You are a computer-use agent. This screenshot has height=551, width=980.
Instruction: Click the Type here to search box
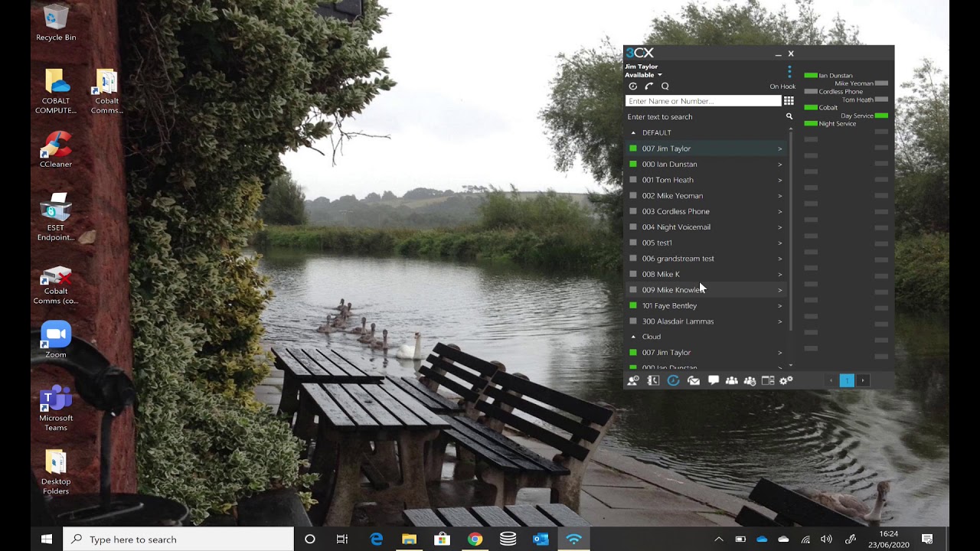(x=178, y=540)
